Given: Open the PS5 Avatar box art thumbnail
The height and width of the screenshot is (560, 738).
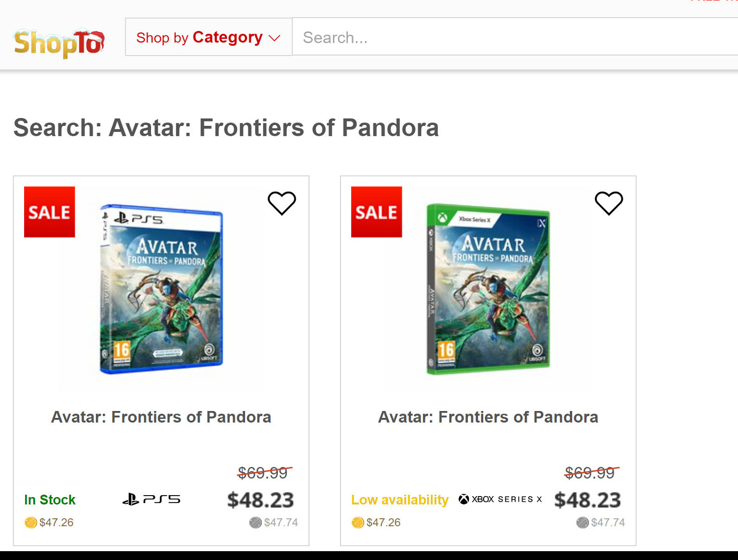Looking at the screenshot, I should [161, 289].
